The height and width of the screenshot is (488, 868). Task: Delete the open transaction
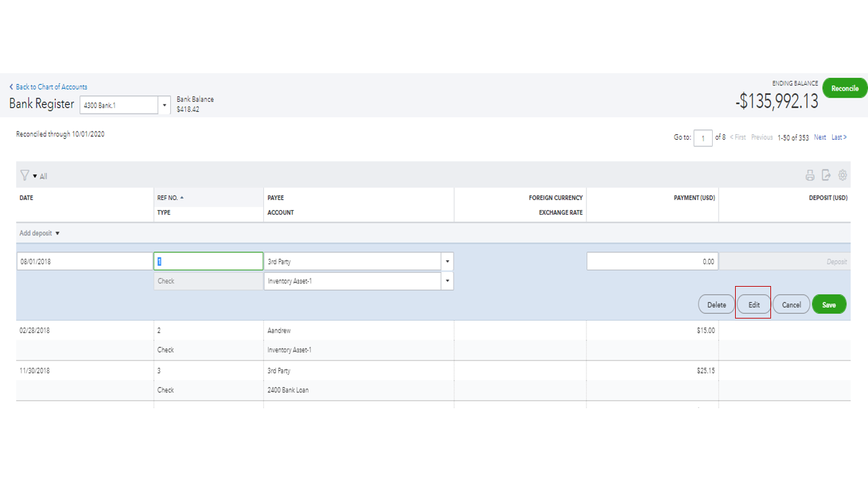[x=715, y=304]
